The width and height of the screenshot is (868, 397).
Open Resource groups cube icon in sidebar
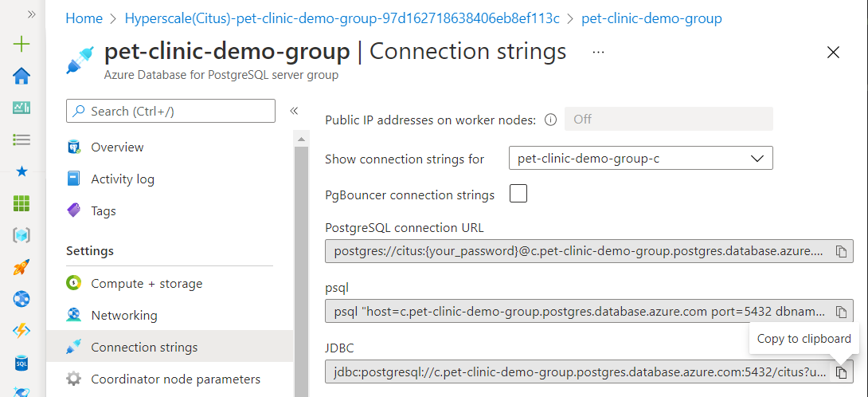tap(22, 235)
